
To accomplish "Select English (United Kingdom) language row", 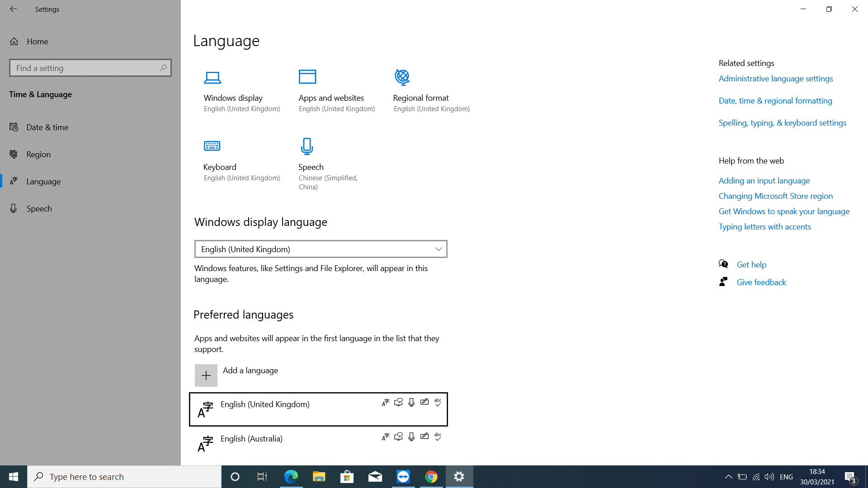I will click(319, 409).
